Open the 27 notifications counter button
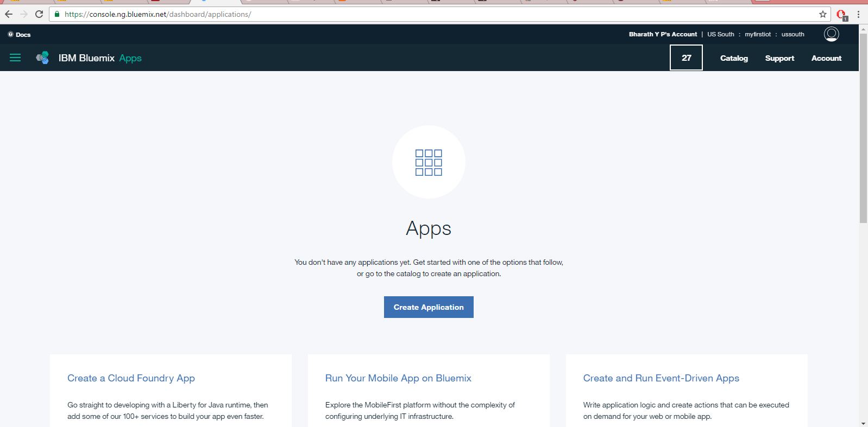 click(686, 58)
